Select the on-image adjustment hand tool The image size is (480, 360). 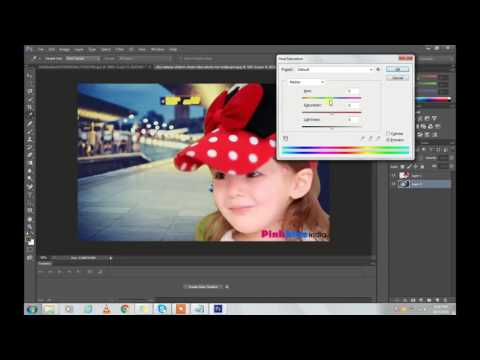[285, 138]
